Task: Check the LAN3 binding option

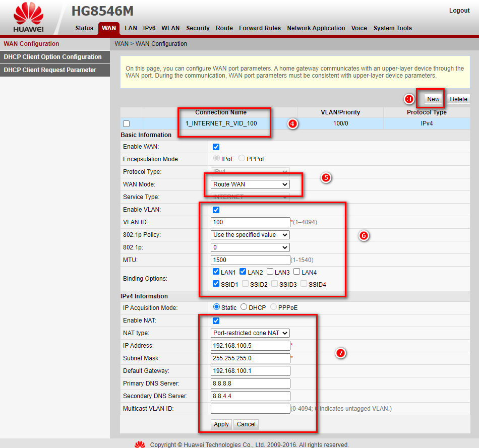Action: click(270, 272)
